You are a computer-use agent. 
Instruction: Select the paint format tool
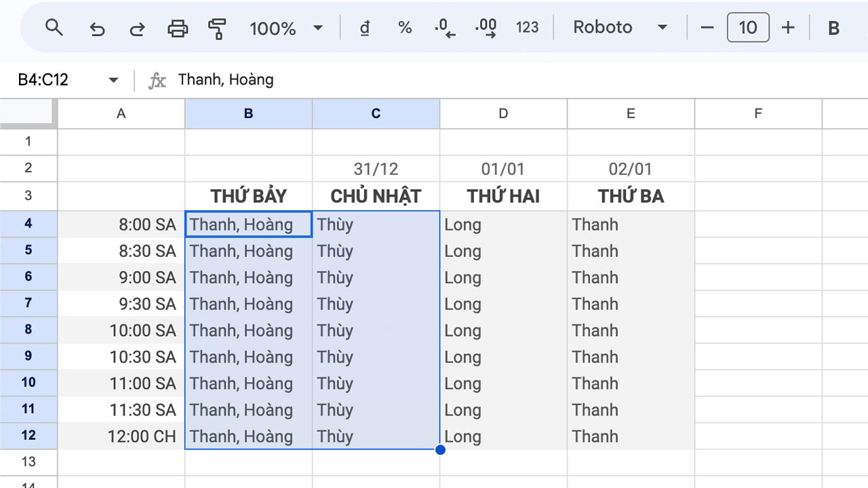217,28
